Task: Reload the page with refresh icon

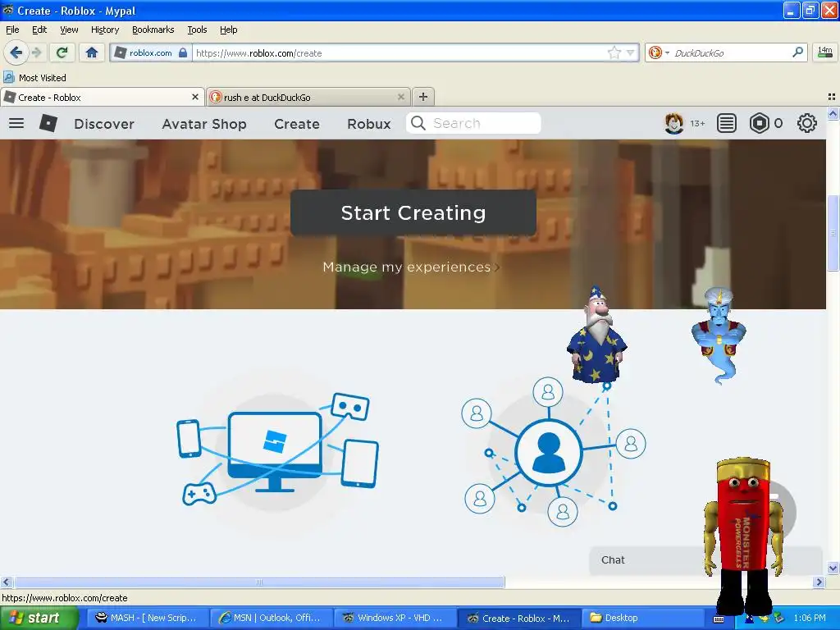Action: [62, 52]
